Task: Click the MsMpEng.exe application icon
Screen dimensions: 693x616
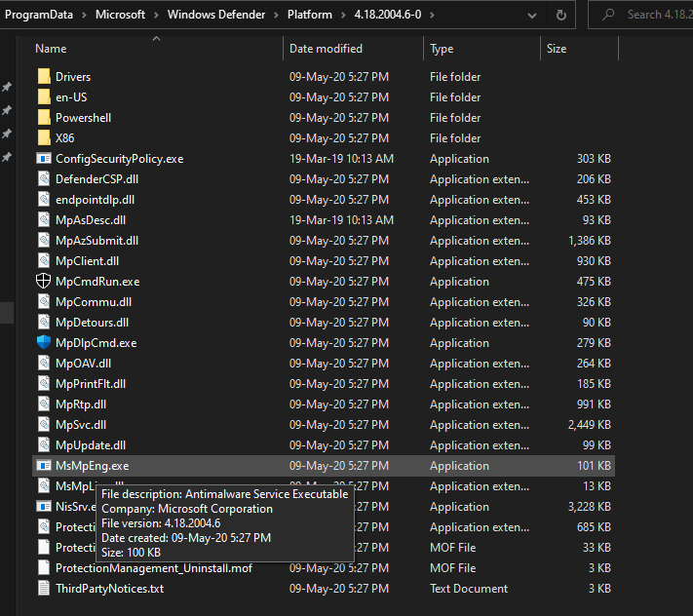Action: pyautogui.click(x=44, y=465)
